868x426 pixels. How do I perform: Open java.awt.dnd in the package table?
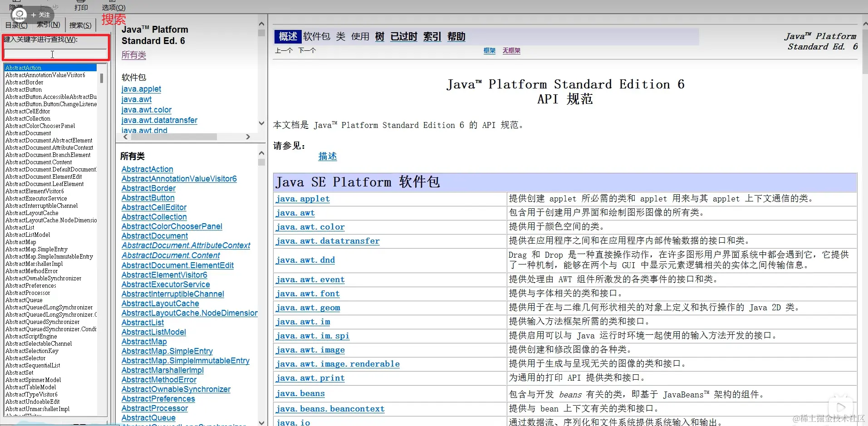(305, 260)
